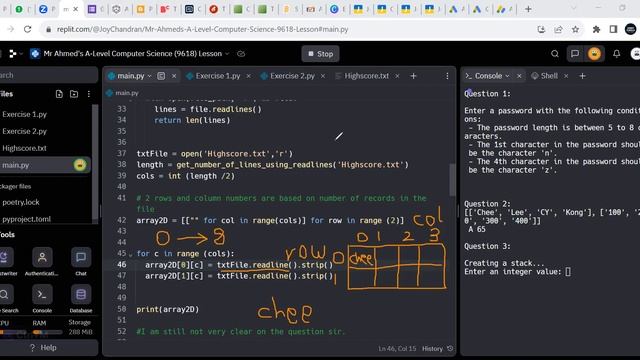The width and height of the screenshot is (640, 360).
Task: Expand the Console tab dropdown chevron
Action: click(507, 76)
